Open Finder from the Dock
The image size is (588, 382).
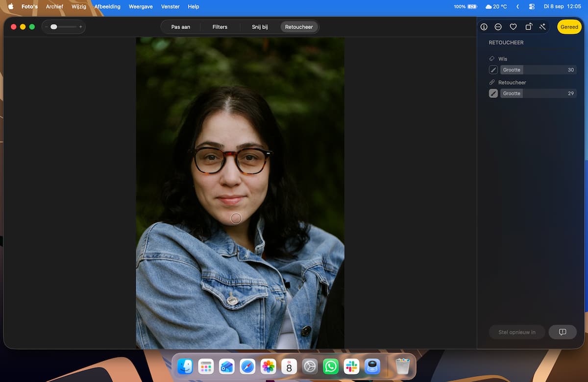click(185, 366)
